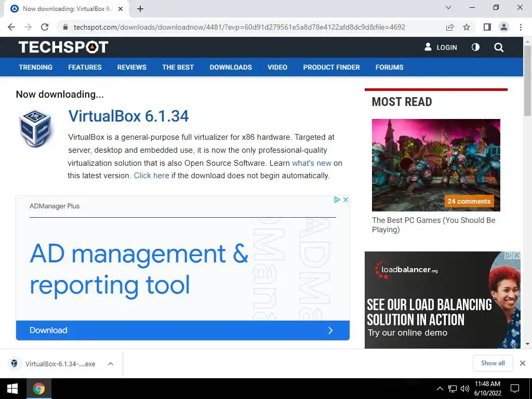The width and height of the screenshot is (532, 399).
Task: Click the ad's blue Download button
Action: click(182, 330)
